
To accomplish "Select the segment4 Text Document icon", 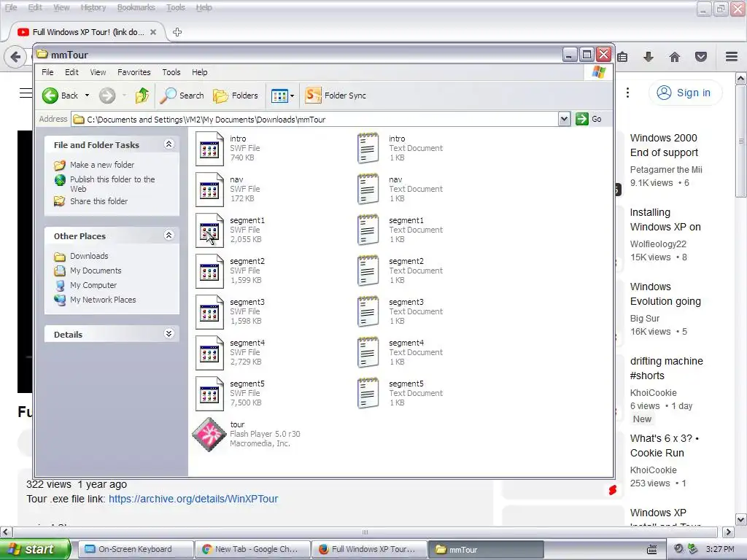I will coord(368,353).
